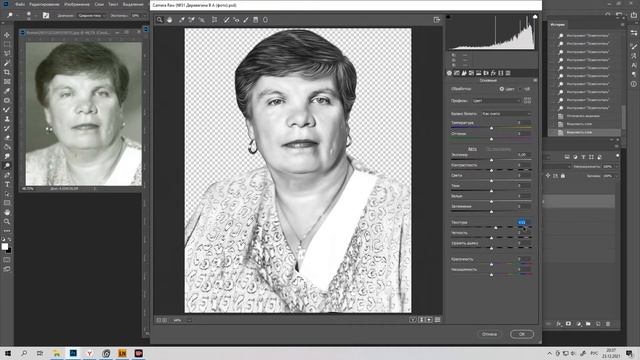Open the Basic panel options menu
Screen dimensions: 640x360
(x=535, y=80)
